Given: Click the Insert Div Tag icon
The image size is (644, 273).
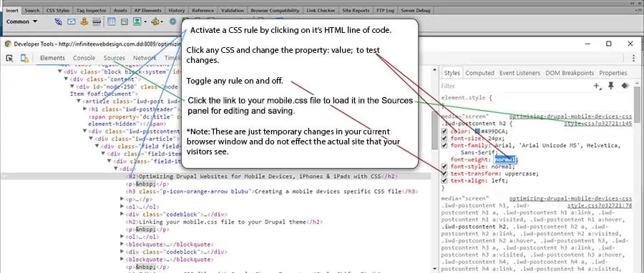Looking at the screenshot, I should 124,21.
